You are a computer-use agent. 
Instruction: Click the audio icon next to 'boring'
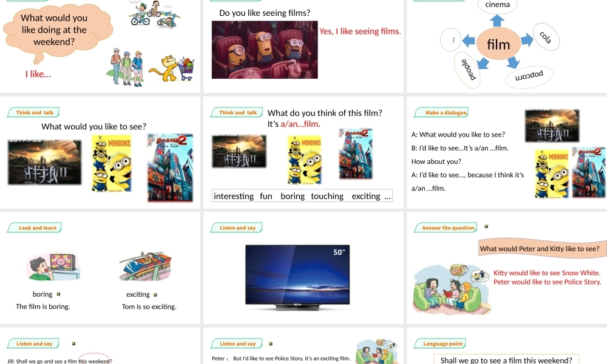pyautogui.click(x=58, y=294)
